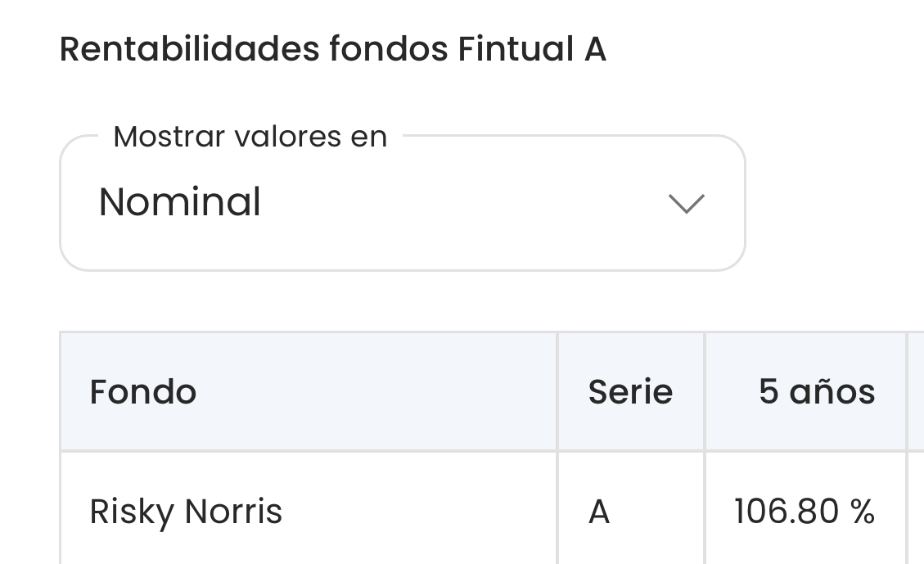
Task: Open the Risky Norris fund
Action: (186, 512)
